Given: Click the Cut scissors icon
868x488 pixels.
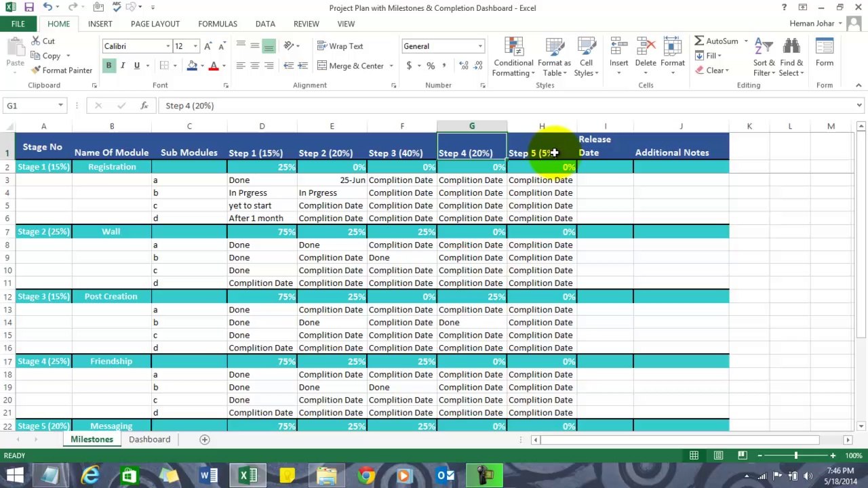Looking at the screenshot, I should [35, 41].
